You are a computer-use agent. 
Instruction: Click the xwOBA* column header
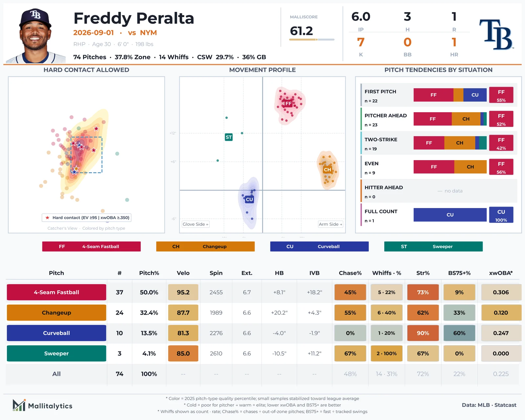(x=501, y=273)
